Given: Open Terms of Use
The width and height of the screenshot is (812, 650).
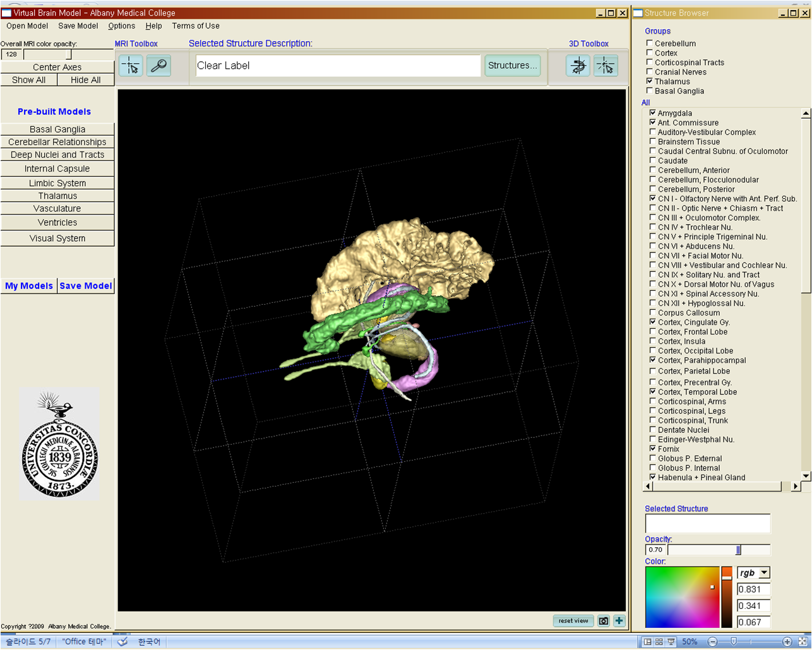Looking at the screenshot, I should point(196,26).
